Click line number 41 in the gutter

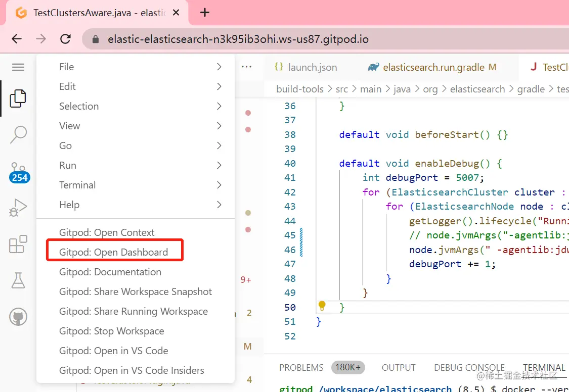pyautogui.click(x=290, y=177)
